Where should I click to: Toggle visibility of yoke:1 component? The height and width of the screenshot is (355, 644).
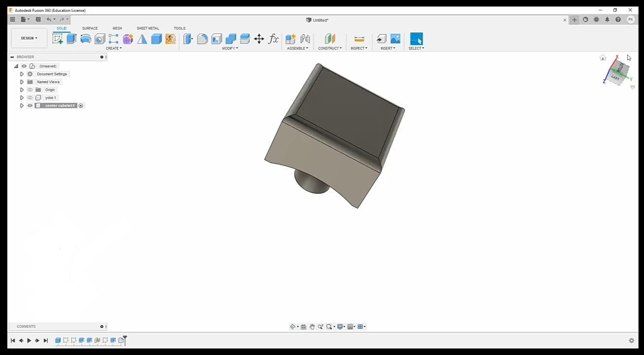pyautogui.click(x=30, y=98)
